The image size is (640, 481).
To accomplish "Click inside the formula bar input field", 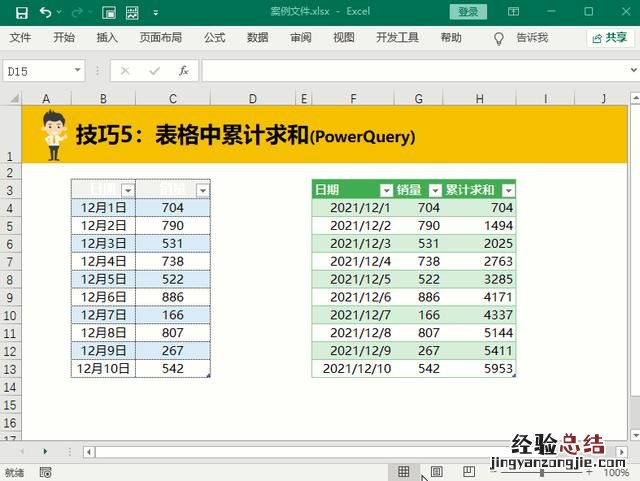I will (x=410, y=71).
